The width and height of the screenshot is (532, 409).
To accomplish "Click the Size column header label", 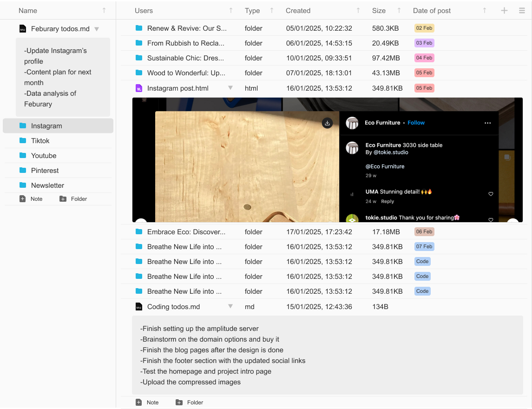I will (x=379, y=11).
